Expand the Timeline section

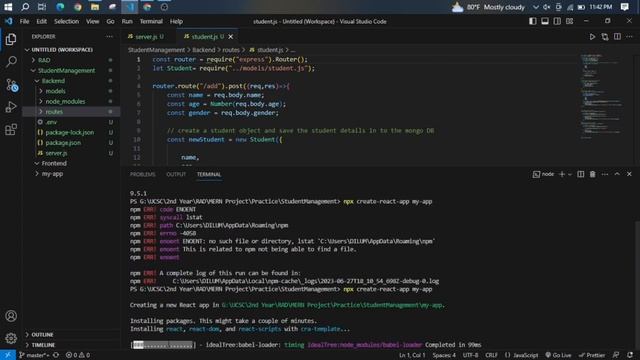[x=71, y=345]
